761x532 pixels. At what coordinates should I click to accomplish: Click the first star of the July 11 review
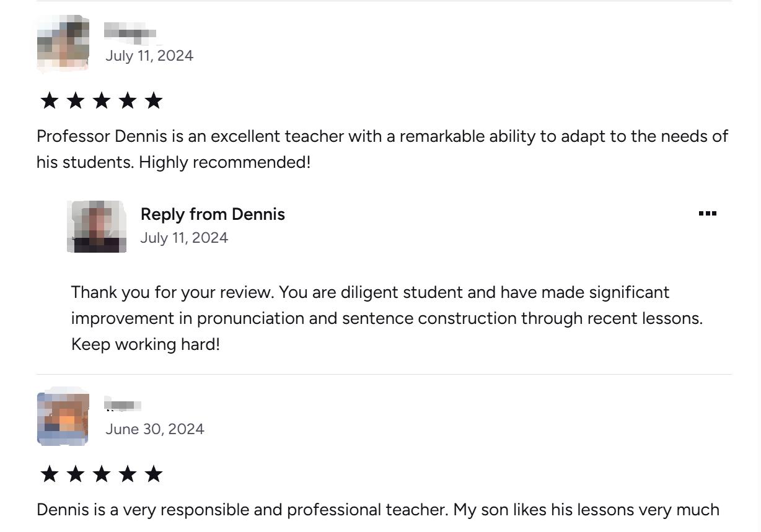pyautogui.click(x=49, y=100)
